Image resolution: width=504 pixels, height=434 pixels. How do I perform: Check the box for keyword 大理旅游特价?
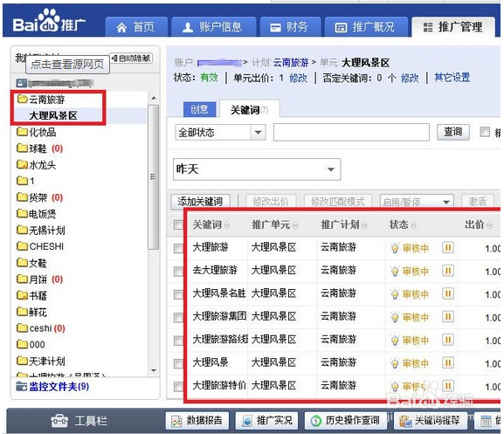coord(178,387)
